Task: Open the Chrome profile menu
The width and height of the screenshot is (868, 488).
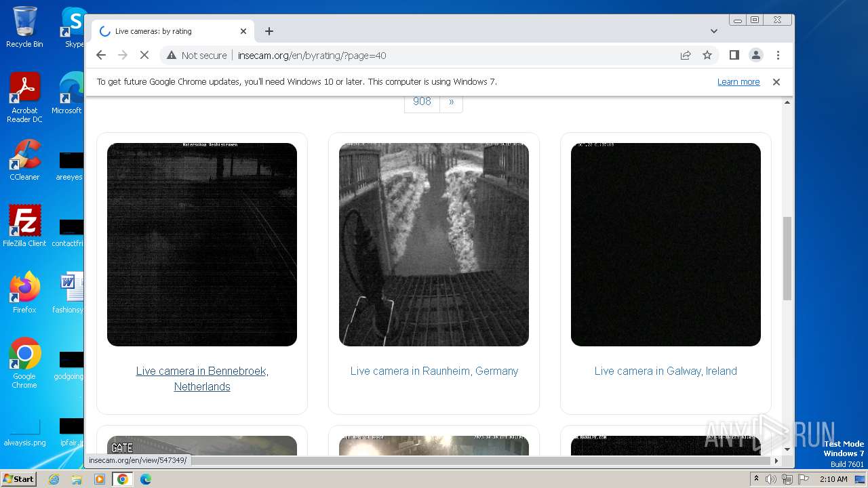Action: (x=755, y=55)
